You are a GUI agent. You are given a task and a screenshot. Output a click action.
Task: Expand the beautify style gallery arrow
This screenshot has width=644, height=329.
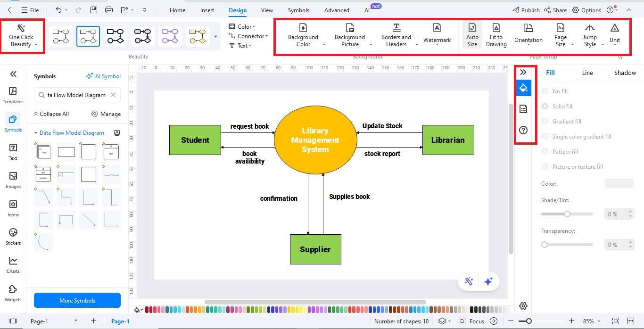coord(216,36)
